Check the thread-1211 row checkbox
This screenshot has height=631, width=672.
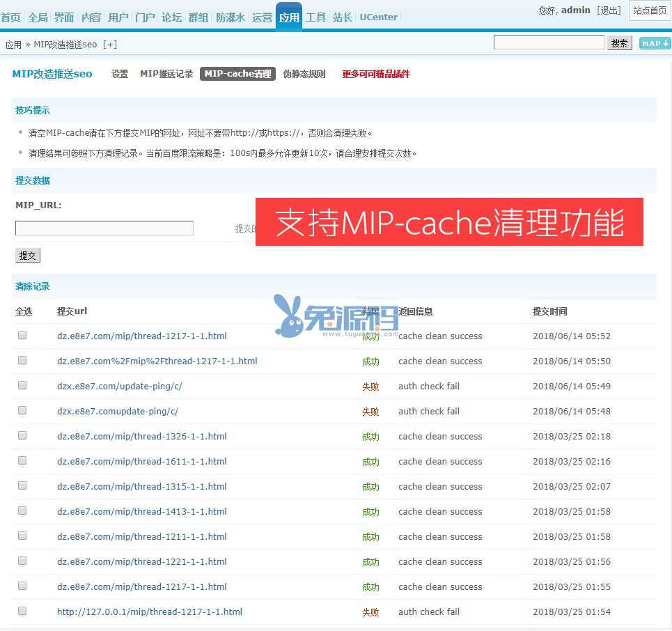tap(22, 536)
